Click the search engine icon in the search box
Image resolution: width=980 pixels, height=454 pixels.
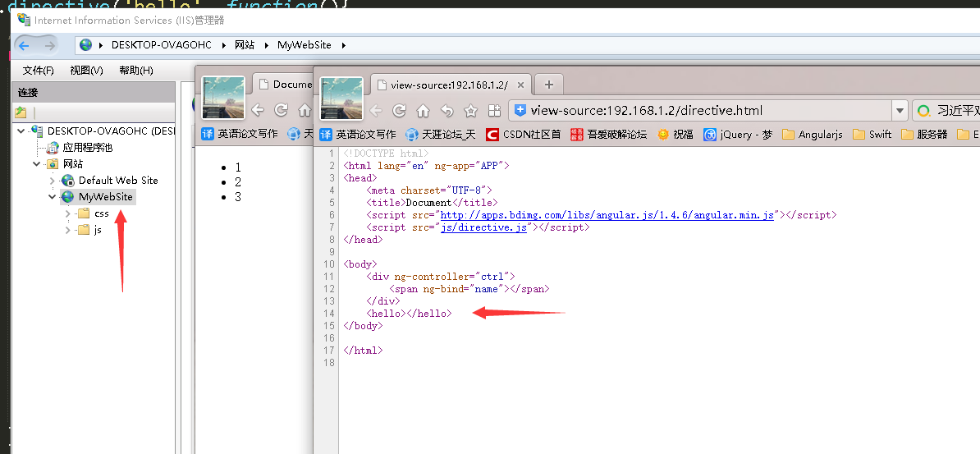pyautogui.click(x=923, y=112)
